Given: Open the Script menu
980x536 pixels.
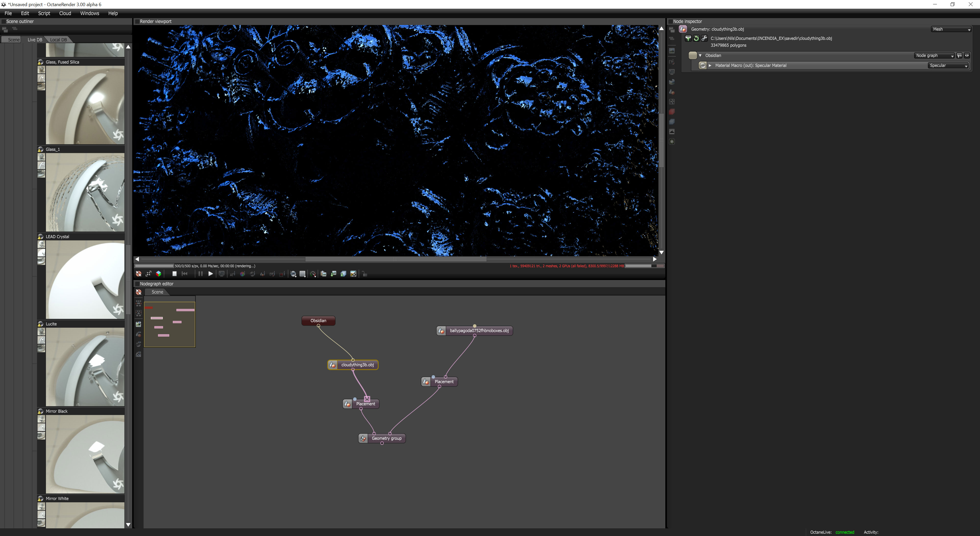Looking at the screenshot, I should tap(44, 13).
